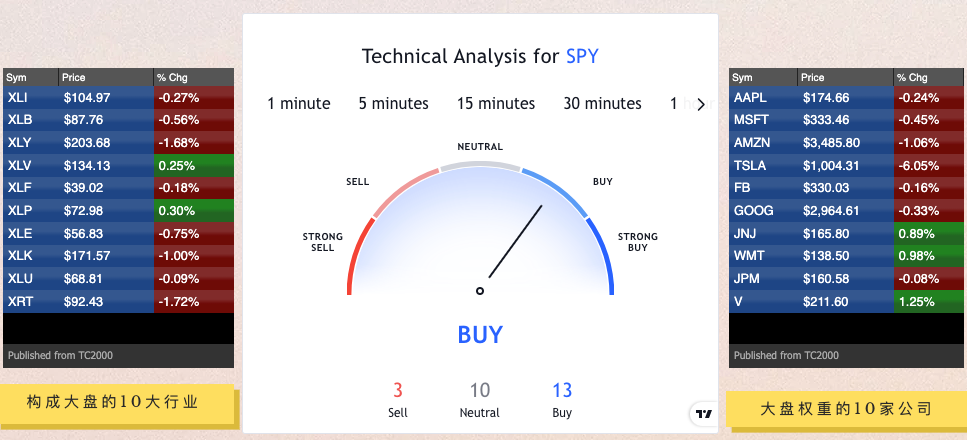Select the TSLA row

(848, 165)
